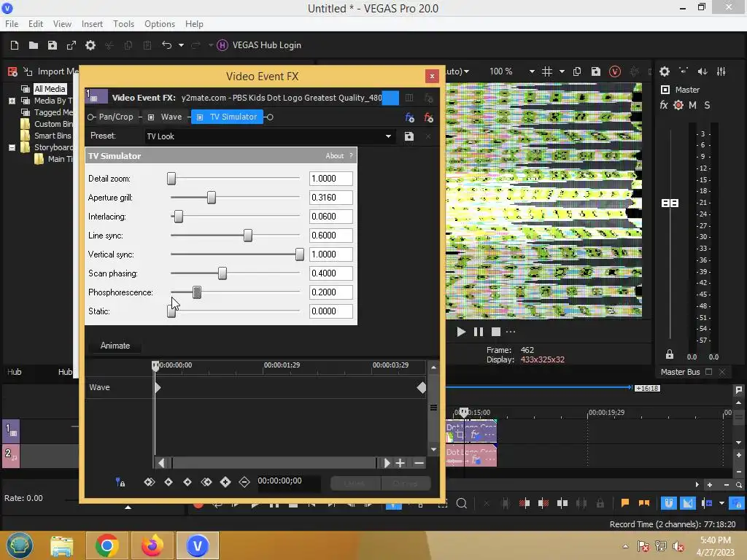Toggle the Master fader lock icon
This screenshot has height=560, width=747.
click(x=670, y=354)
